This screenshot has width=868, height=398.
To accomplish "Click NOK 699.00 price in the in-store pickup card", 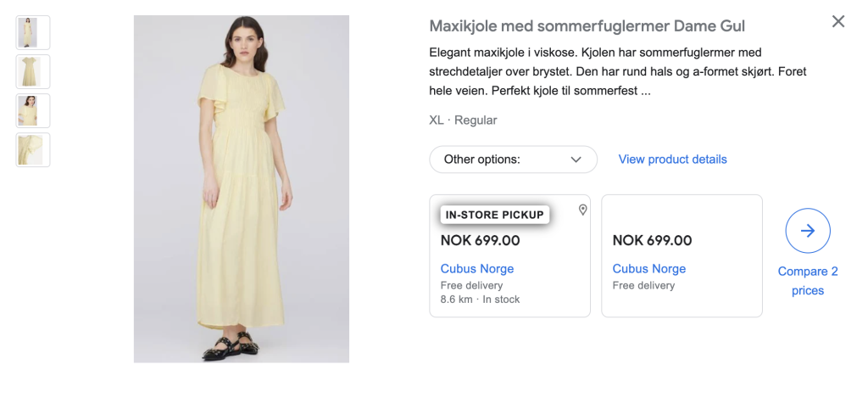I will [481, 240].
